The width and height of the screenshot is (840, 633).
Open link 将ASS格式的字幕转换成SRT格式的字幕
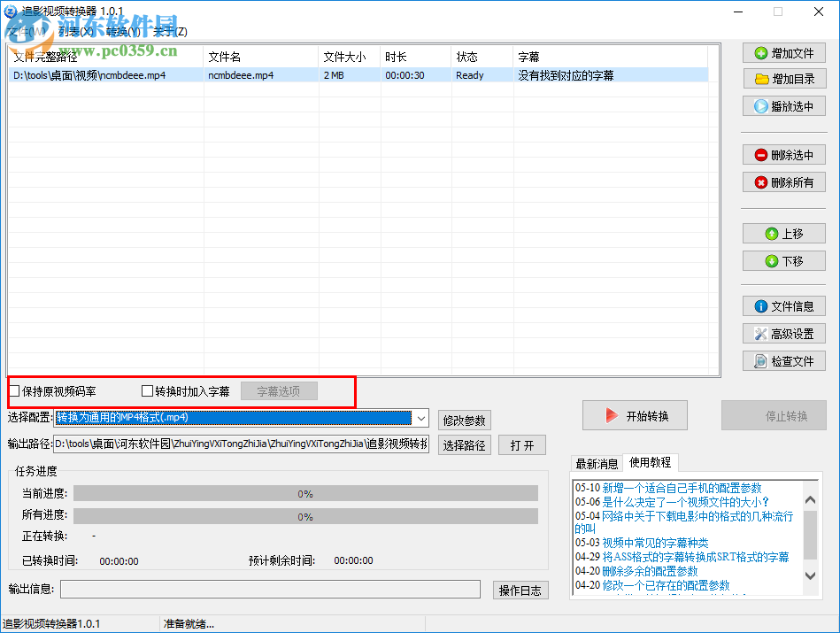click(x=696, y=556)
